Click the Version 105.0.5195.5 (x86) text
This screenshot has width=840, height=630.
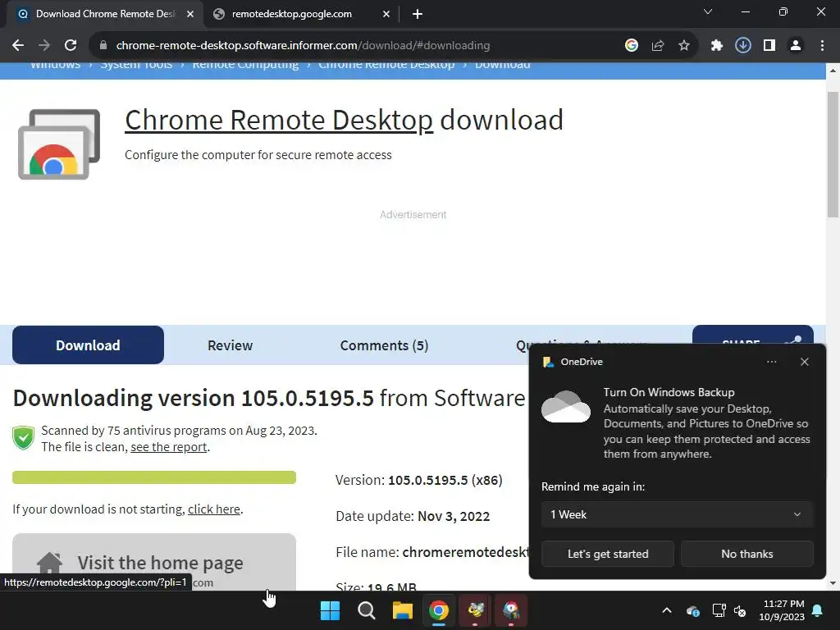(419, 480)
